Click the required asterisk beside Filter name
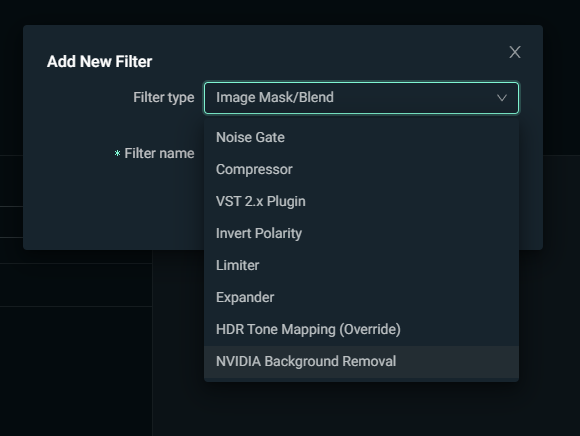580x436 pixels. tap(117, 153)
